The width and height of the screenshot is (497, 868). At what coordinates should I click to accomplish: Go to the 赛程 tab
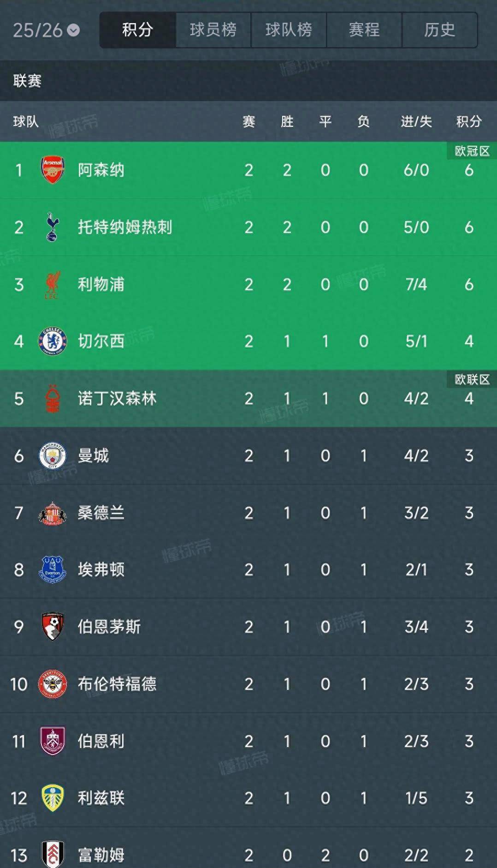pyautogui.click(x=364, y=30)
